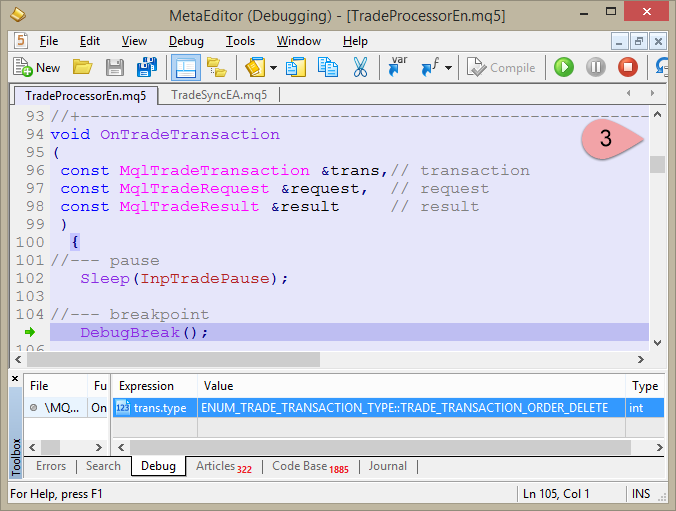Screen dimensions: 676x511
Task: Click the watch panel scroll right arrow
Action: click(x=659, y=447)
